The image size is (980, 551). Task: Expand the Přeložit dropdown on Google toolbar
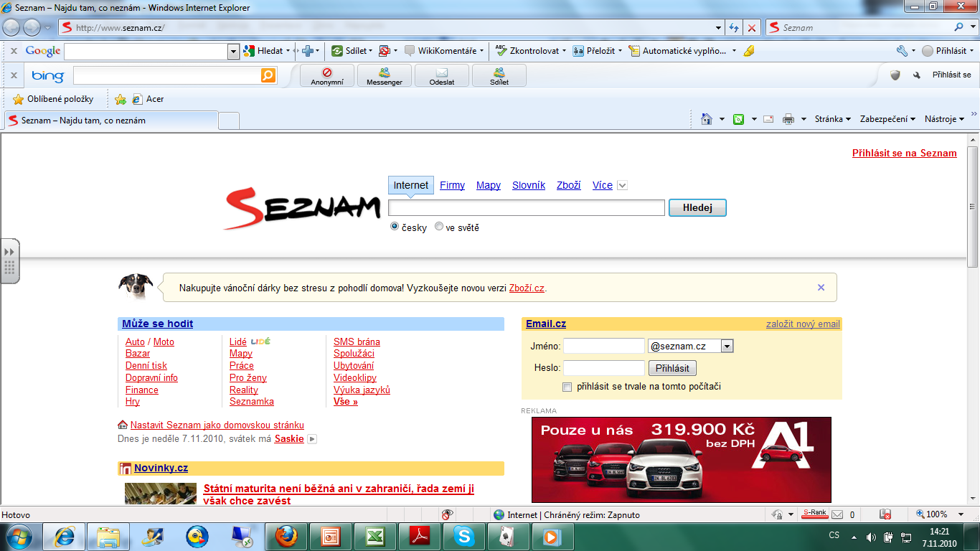point(620,51)
